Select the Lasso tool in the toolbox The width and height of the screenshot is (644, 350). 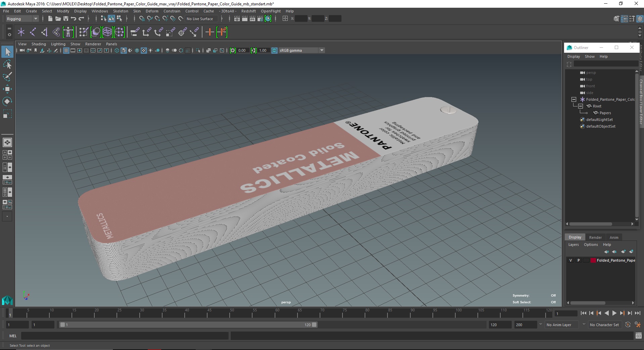7,64
